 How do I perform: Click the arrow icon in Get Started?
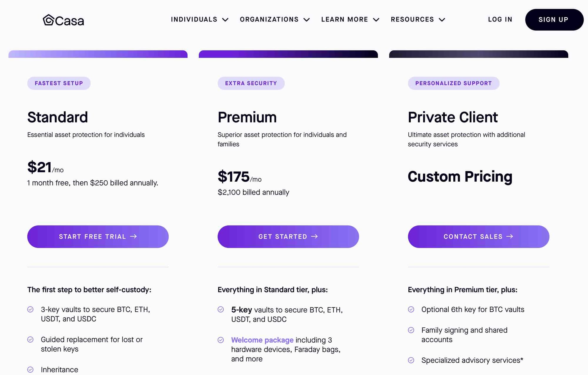point(315,236)
